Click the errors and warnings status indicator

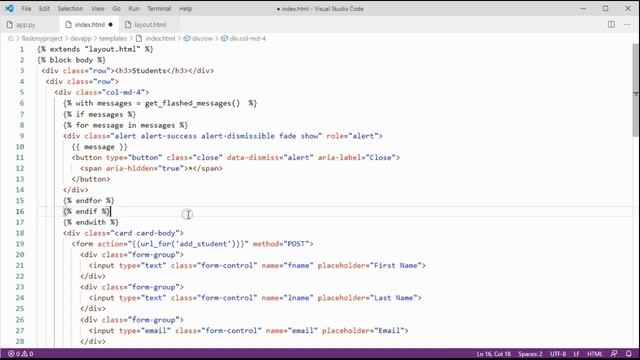(21, 354)
